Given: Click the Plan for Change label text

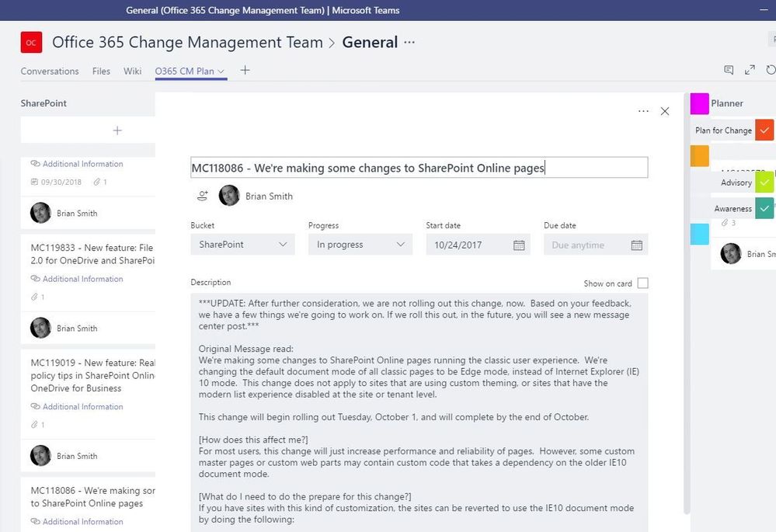Looking at the screenshot, I should coord(723,130).
